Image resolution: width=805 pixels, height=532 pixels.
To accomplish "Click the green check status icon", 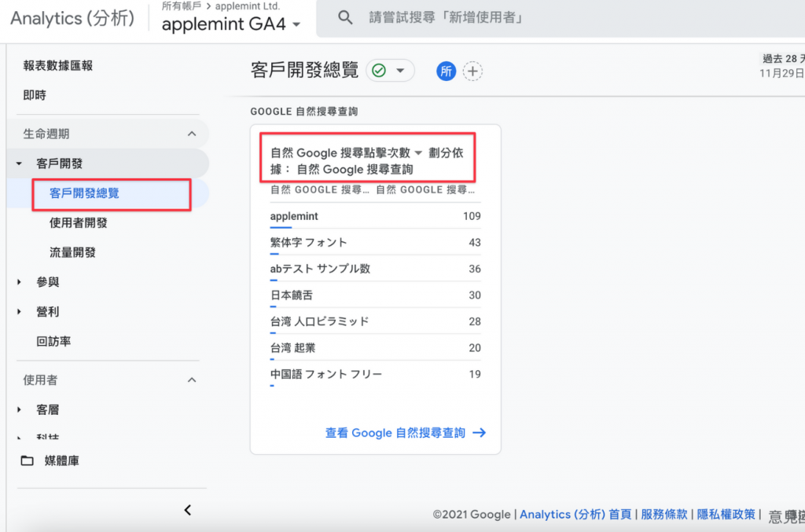I will (379, 71).
